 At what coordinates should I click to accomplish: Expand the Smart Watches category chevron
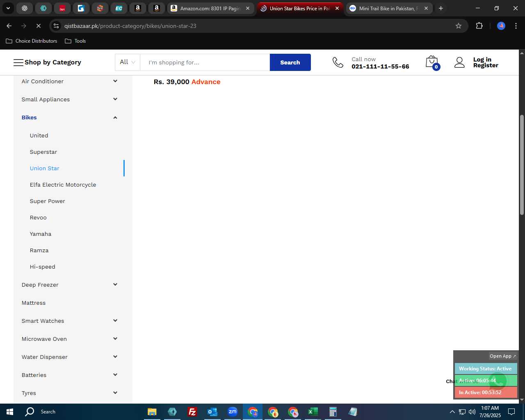tap(115, 321)
